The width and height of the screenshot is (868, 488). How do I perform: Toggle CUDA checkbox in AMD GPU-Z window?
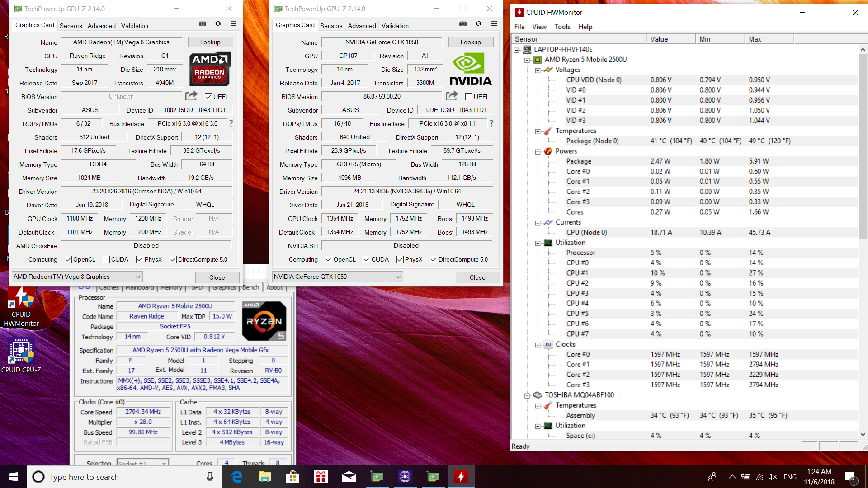tap(106, 259)
